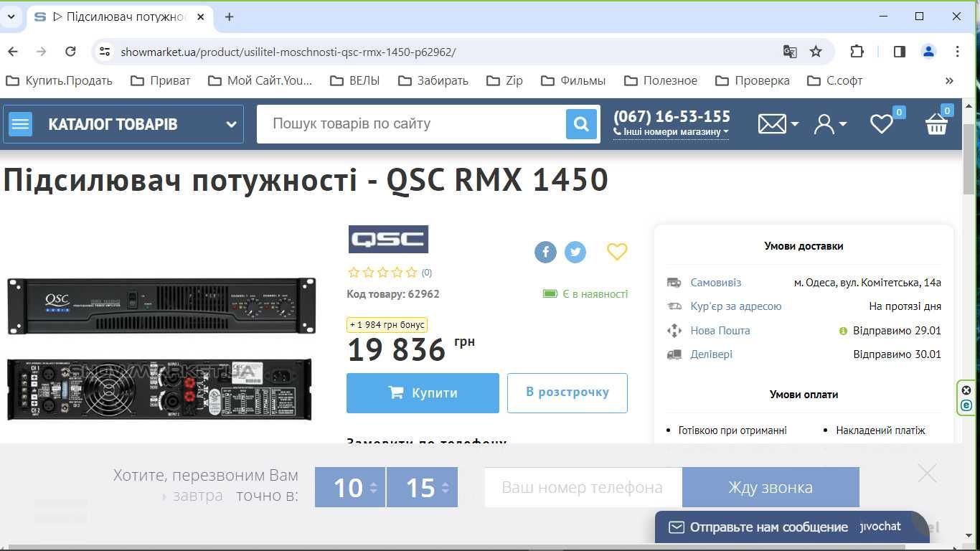
Task: Click the catalog hamburger menu icon
Action: click(20, 124)
